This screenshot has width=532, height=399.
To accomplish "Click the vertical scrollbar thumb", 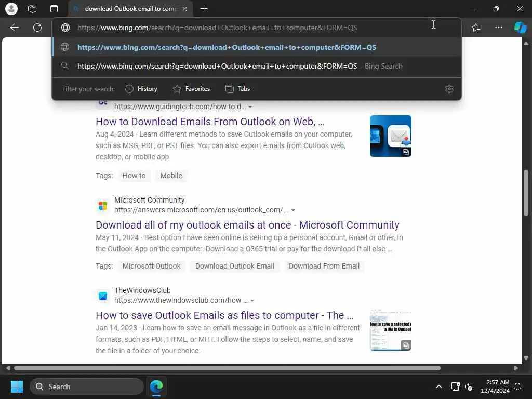I will click(x=526, y=193).
